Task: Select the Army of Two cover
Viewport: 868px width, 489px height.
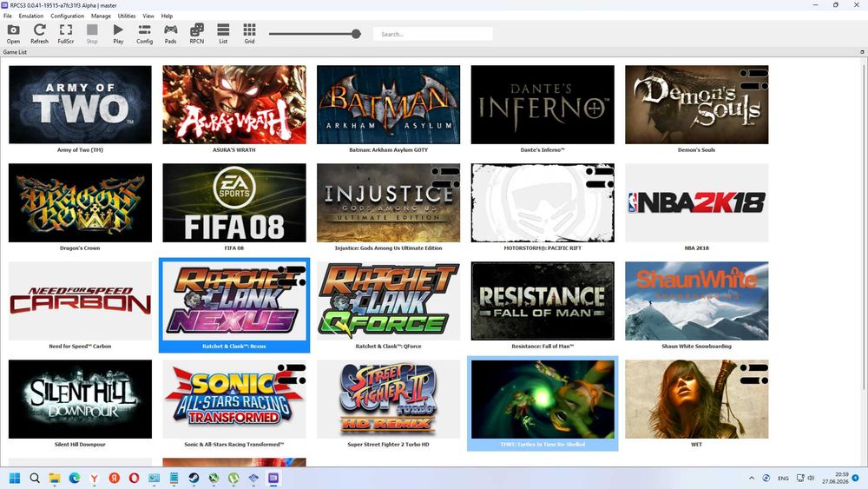Action: click(x=80, y=105)
